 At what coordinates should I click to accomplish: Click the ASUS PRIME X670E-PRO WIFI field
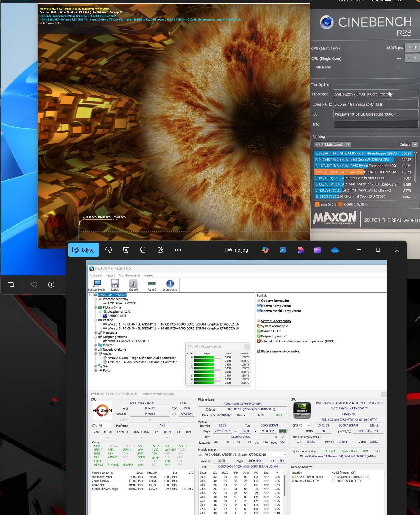click(x=242, y=404)
